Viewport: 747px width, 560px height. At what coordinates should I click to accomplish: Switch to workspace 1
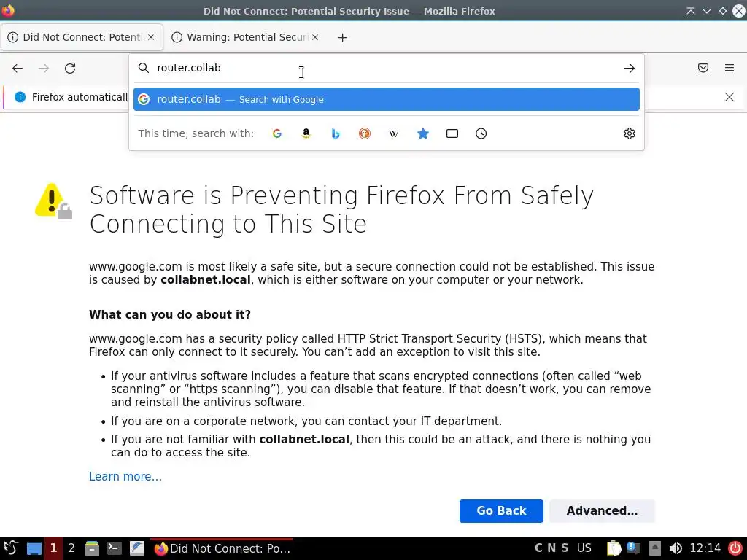(x=53, y=548)
